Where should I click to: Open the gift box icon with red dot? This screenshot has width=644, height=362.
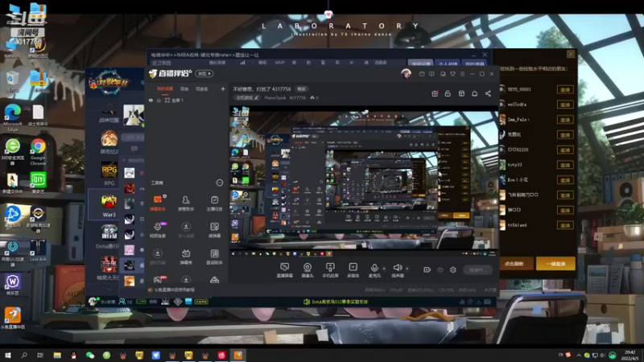click(435, 93)
